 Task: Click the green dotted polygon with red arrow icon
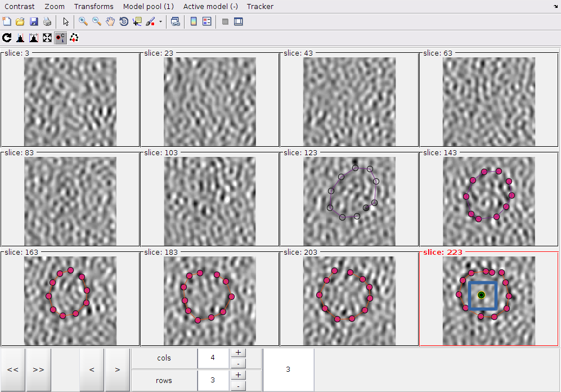tap(74, 38)
